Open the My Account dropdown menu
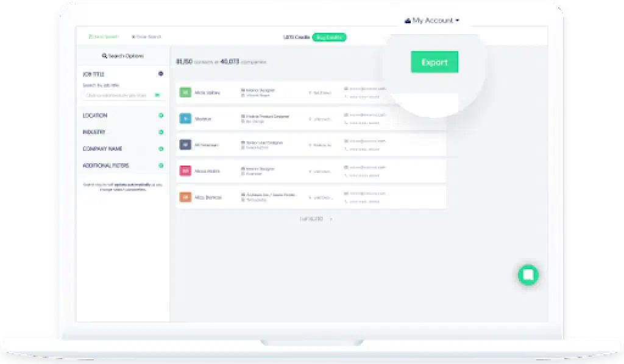 click(433, 20)
